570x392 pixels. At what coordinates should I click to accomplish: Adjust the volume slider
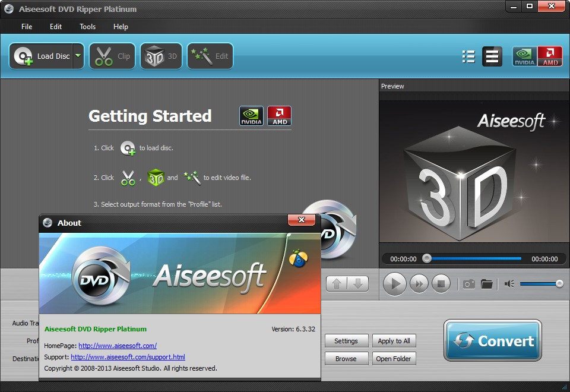541,284
